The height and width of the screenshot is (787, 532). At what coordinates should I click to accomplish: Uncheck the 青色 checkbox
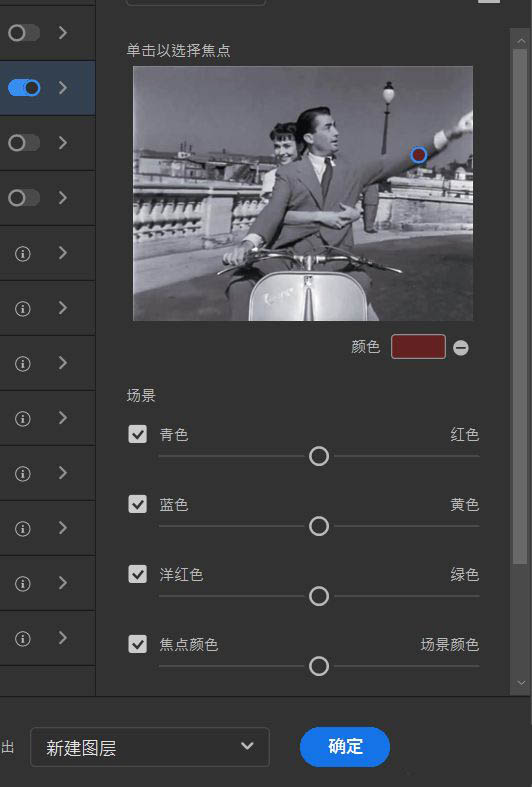[x=138, y=434]
